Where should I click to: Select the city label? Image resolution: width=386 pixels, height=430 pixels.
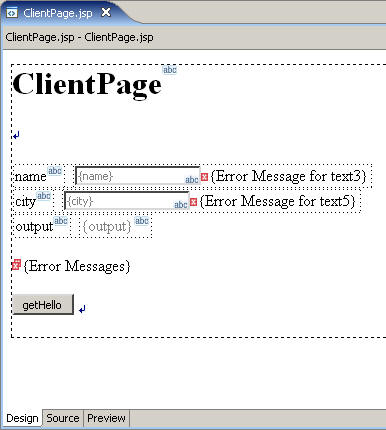point(25,202)
